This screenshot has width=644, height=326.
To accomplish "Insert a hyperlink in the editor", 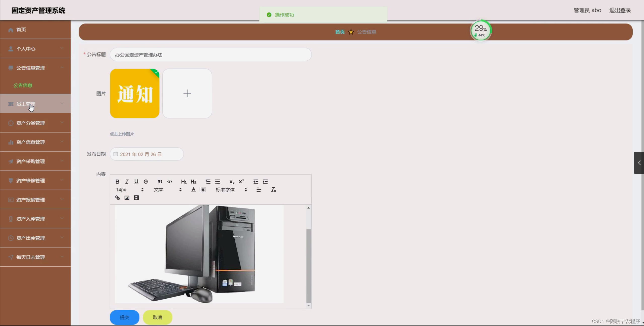I will [118, 198].
